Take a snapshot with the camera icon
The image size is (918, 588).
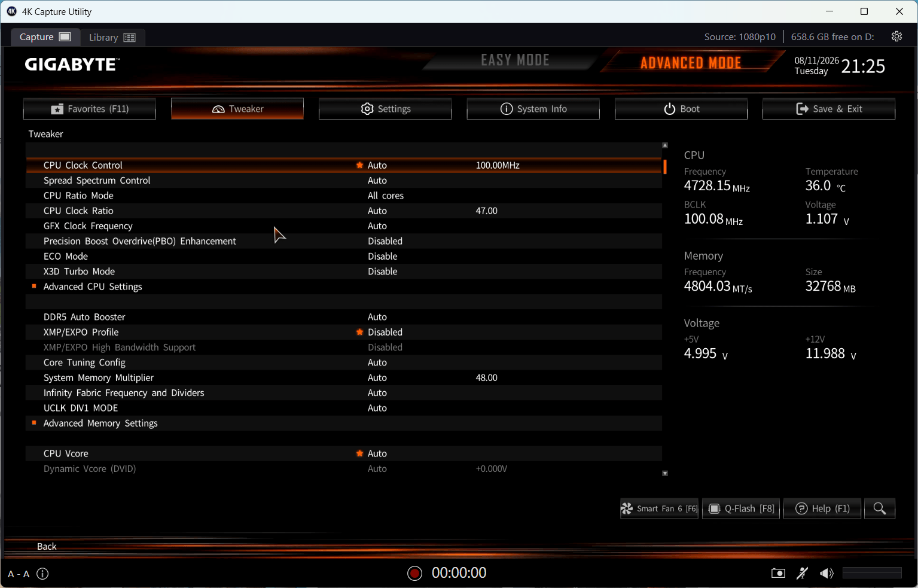pos(778,573)
